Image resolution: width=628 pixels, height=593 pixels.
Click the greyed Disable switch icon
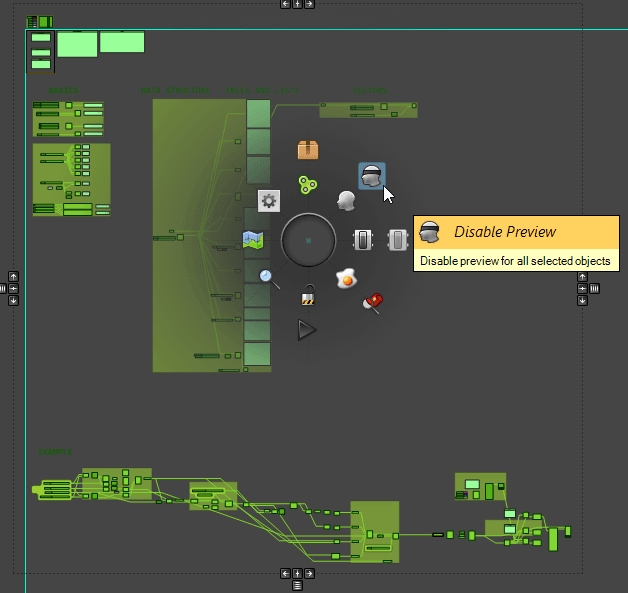398,240
